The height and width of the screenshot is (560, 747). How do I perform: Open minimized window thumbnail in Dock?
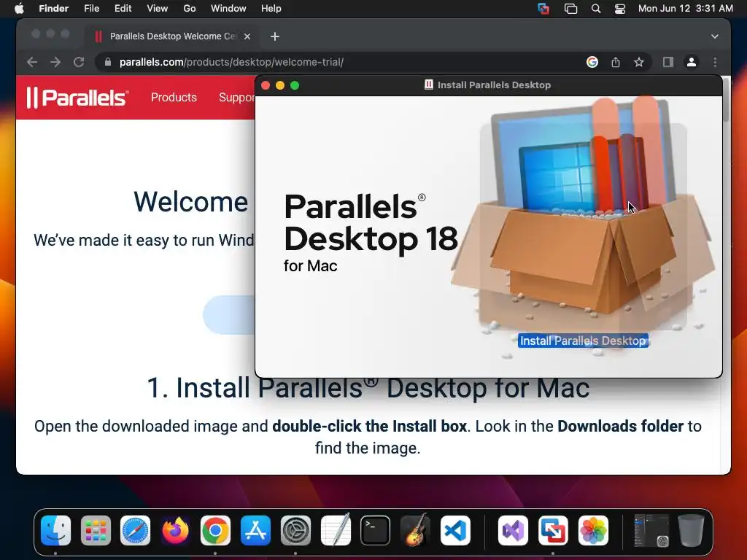651,530
